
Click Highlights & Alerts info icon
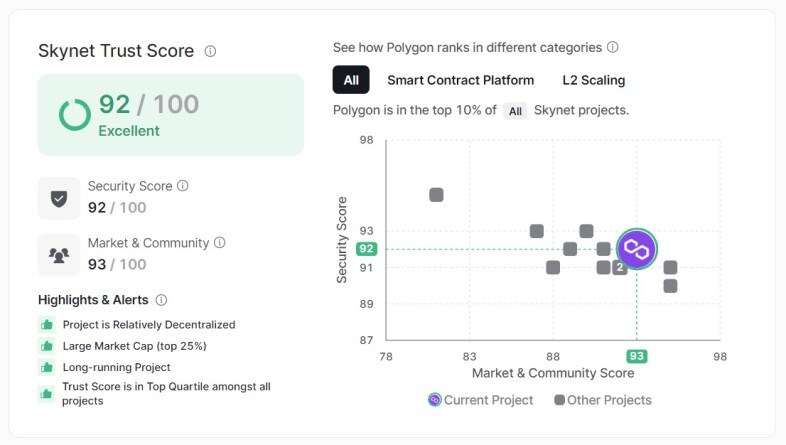click(x=161, y=300)
